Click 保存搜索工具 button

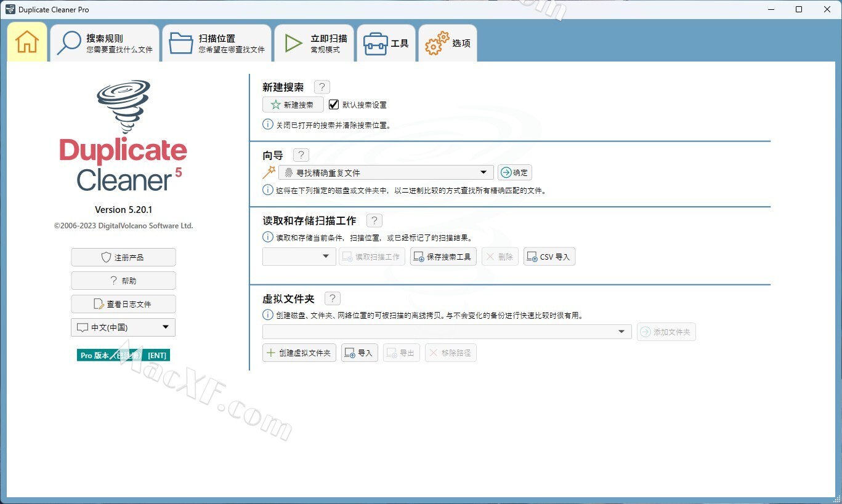point(443,257)
